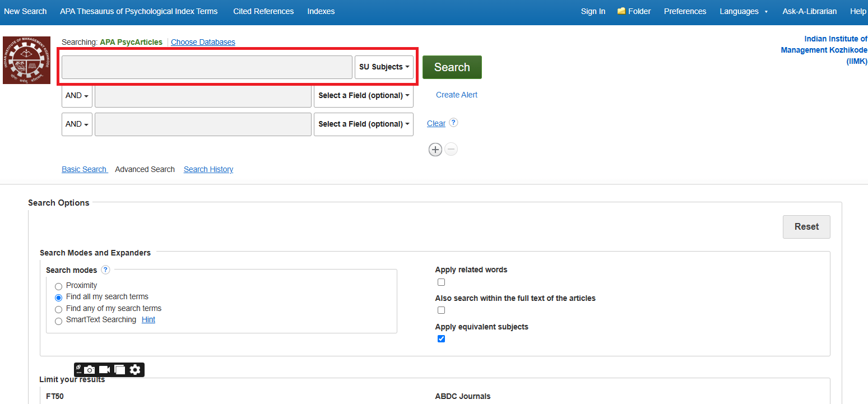The image size is (868, 404).
Task: Click the overlapping windows capture icon
Action: click(119, 370)
